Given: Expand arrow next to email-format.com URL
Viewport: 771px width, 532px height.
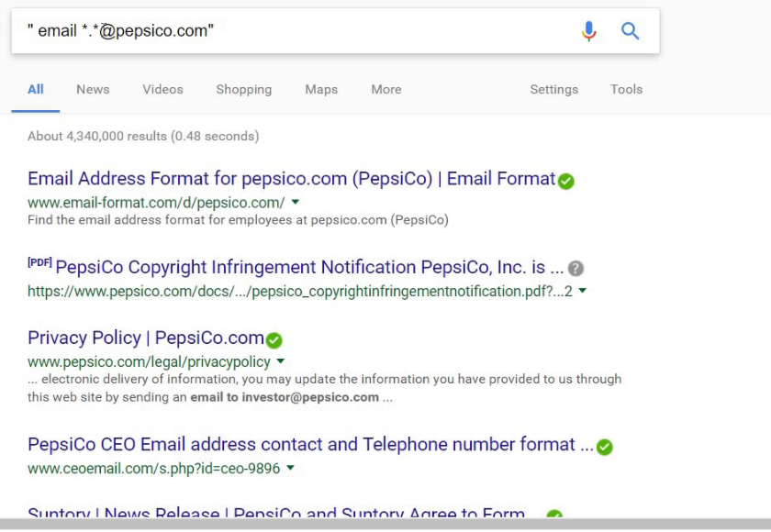Looking at the screenshot, I should pyautogui.click(x=296, y=203).
